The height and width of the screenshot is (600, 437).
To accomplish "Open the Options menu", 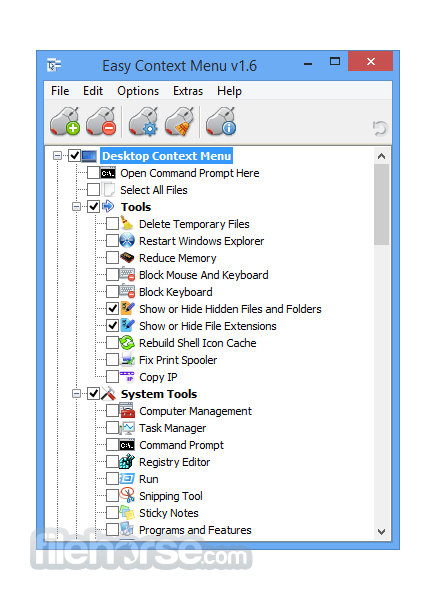I will (138, 91).
